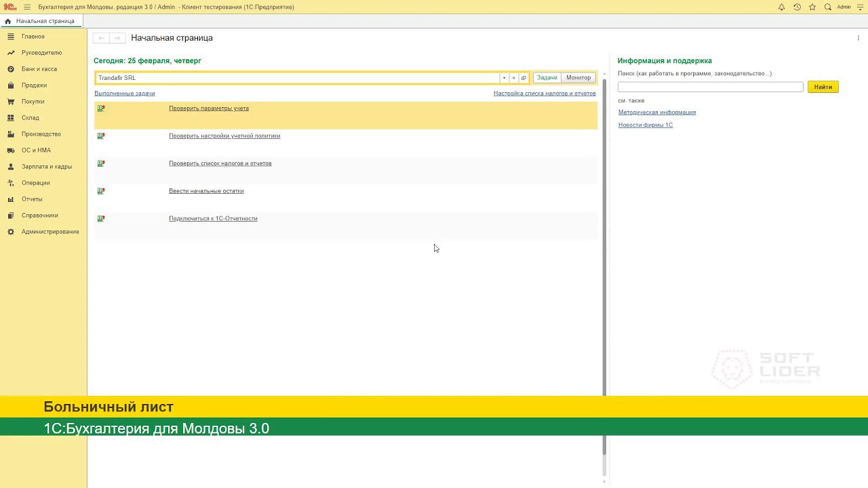Toggle Монитор view button
This screenshot has height=488, width=868.
[578, 78]
